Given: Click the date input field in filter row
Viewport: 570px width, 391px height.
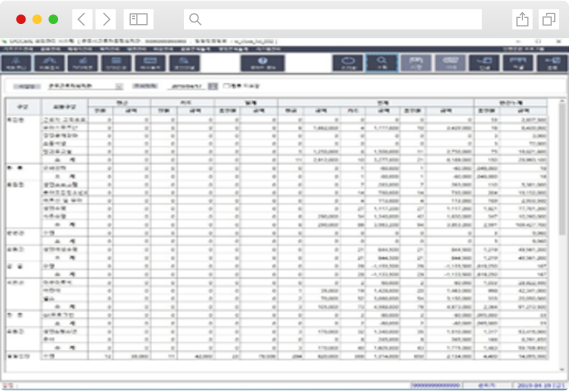Looking at the screenshot, I should pyautogui.click(x=187, y=86).
